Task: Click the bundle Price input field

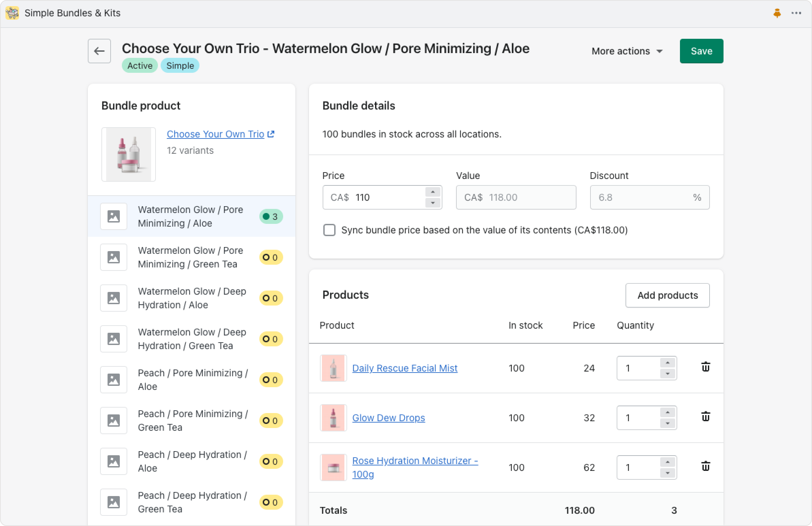Action: (x=382, y=198)
